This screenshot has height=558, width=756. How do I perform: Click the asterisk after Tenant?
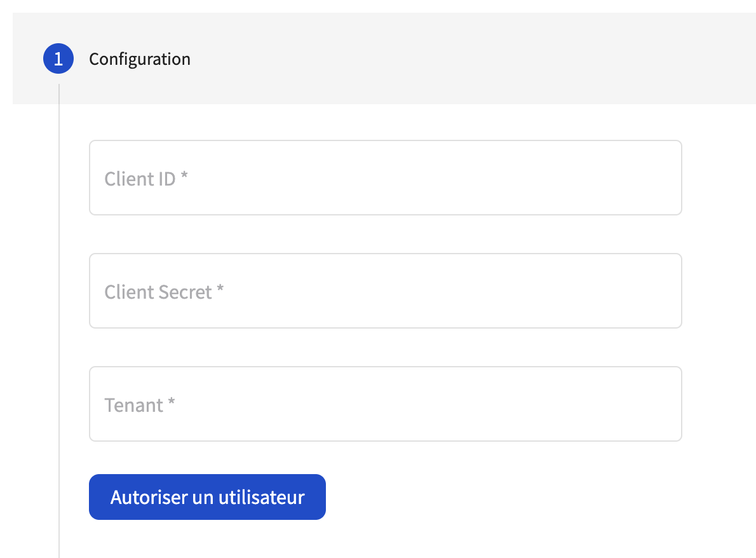tap(172, 402)
